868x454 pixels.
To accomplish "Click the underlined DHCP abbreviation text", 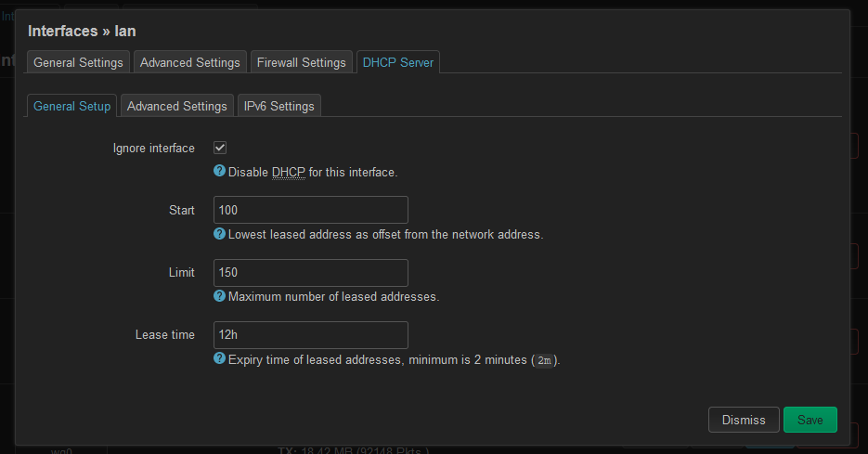I will [x=288, y=173].
